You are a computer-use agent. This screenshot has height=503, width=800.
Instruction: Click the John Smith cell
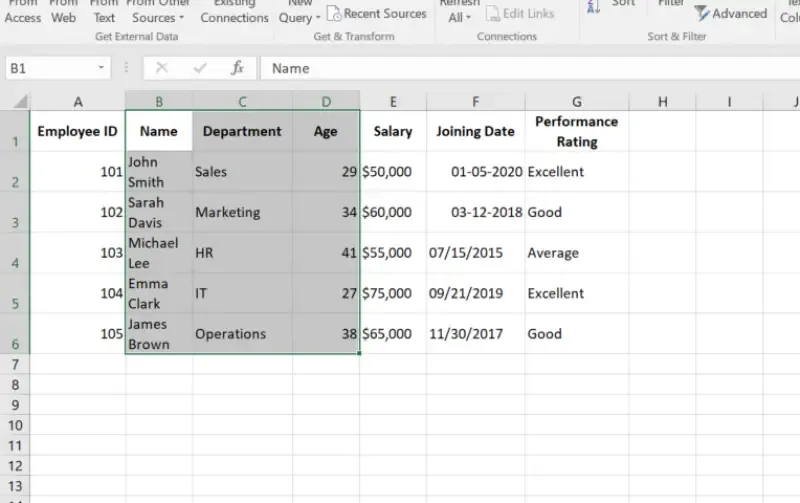pos(159,171)
